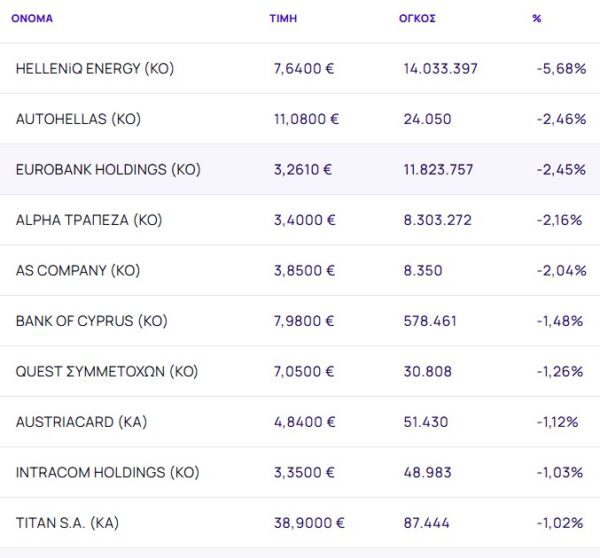Click the 7,6400 € price cell
Viewport: 600px width, 558px height.
click(x=304, y=68)
